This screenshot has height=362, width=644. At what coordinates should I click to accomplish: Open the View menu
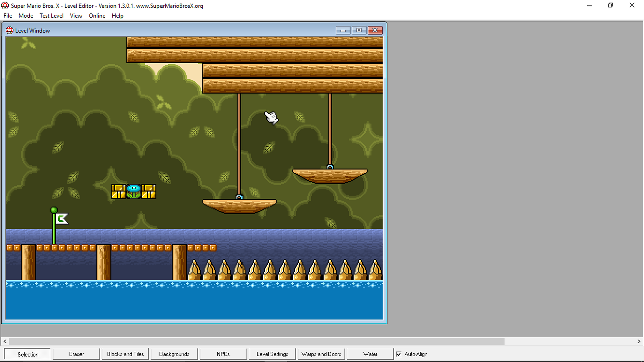75,16
